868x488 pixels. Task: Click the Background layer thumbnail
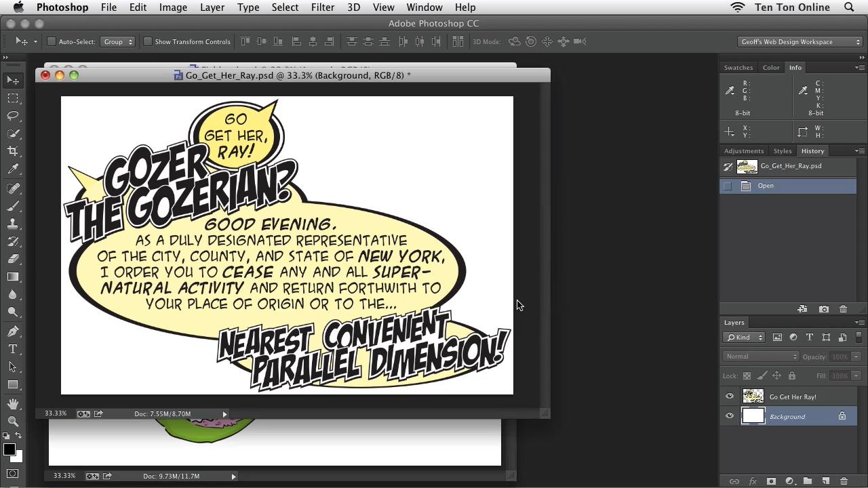click(x=753, y=416)
